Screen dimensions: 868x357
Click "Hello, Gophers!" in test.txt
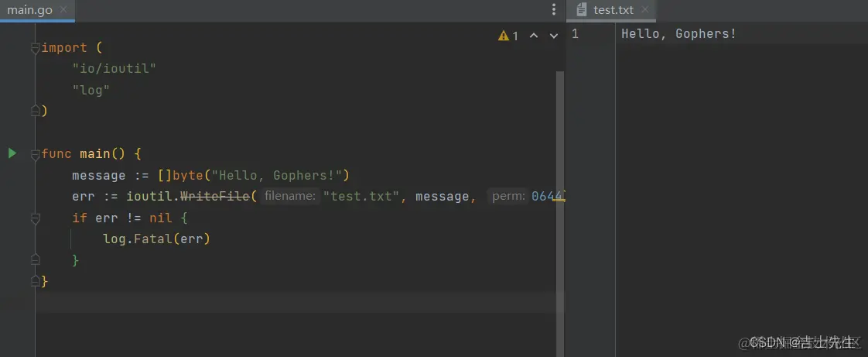click(x=678, y=34)
